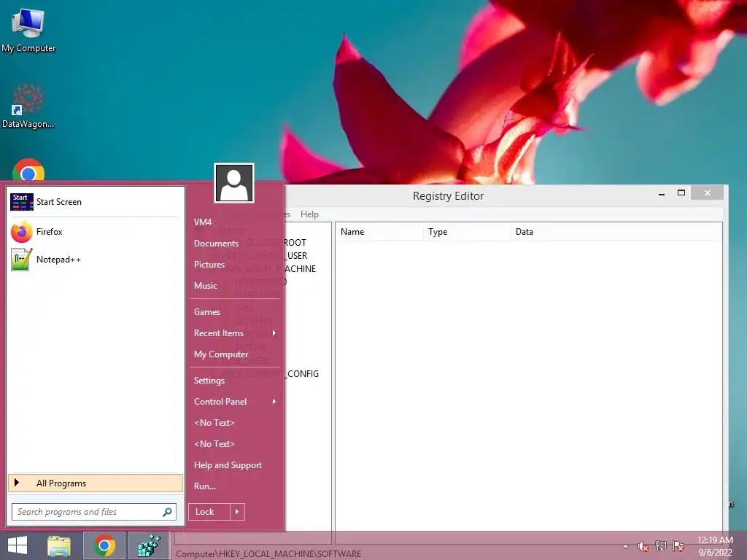Focus the Search programs and files box
Image resolution: width=747 pixels, height=560 pixels.
[94, 512]
